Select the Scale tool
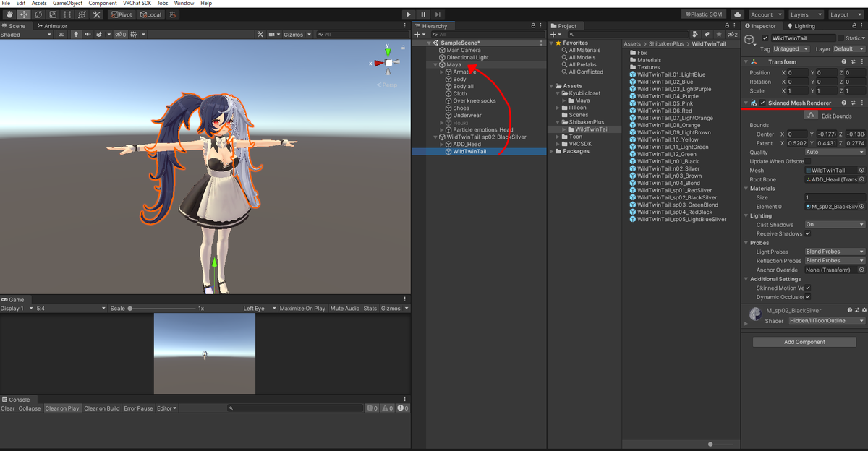Screen dimensions: 868x451 [x=53, y=14]
